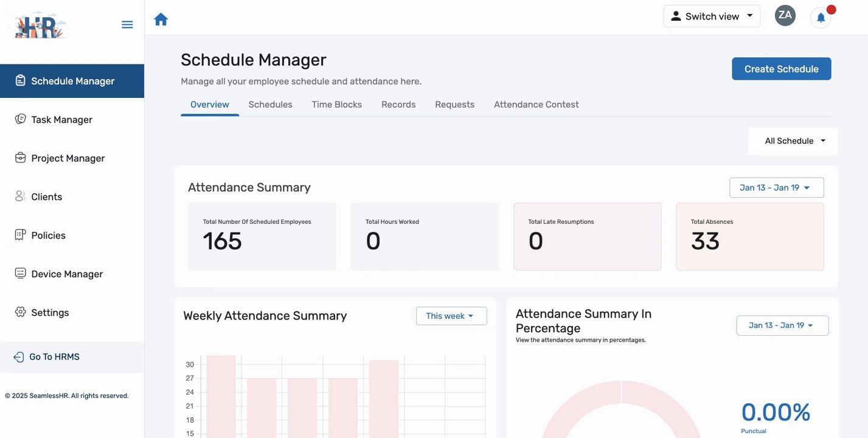868x438 pixels.
Task: Open the Switch view dropdown
Action: [712, 16]
